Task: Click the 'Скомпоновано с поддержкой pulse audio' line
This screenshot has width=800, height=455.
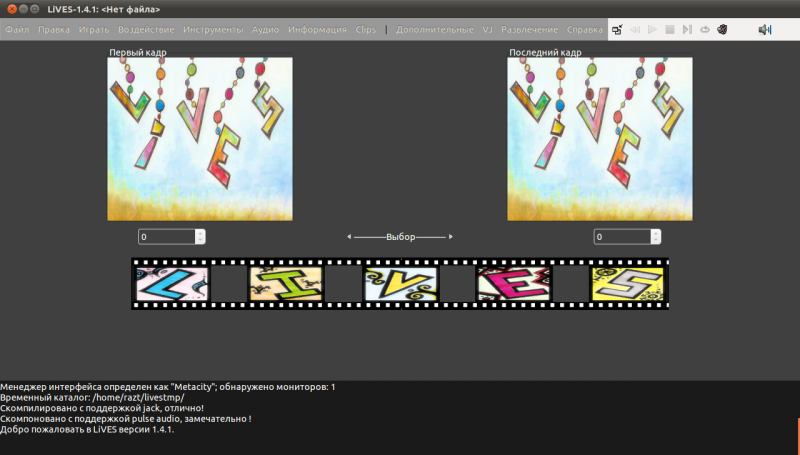Action: tap(126, 419)
